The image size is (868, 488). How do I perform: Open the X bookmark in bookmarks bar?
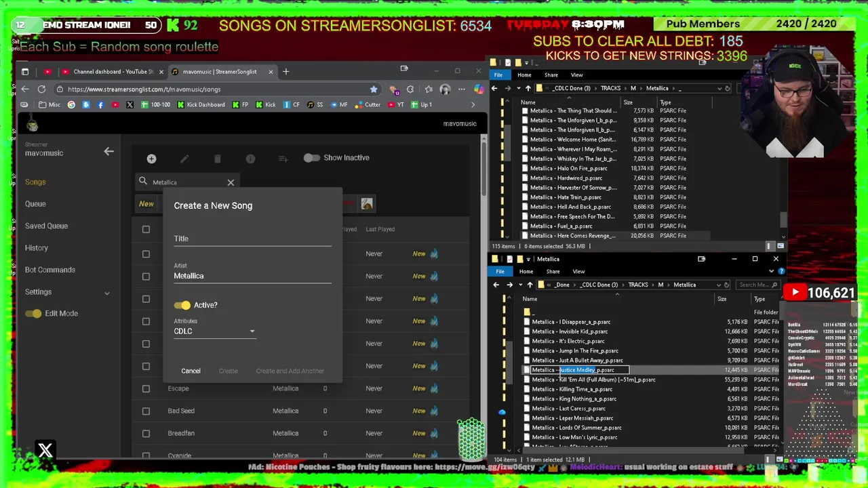(130, 104)
